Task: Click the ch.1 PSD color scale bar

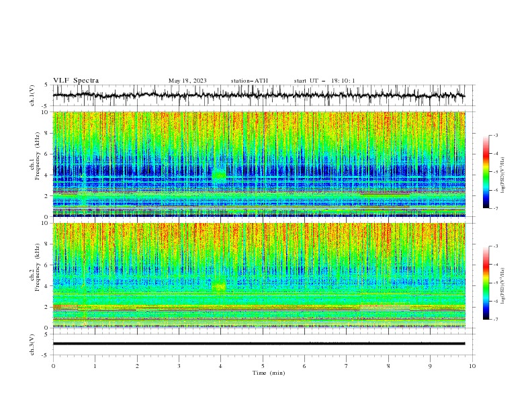Action: pyautogui.click(x=486, y=172)
